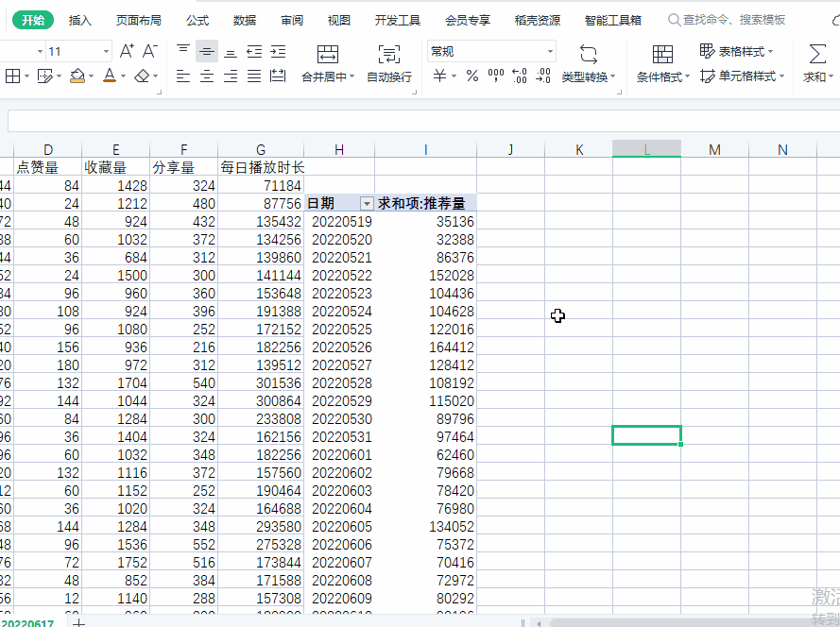Click the increase indent icon
Image resolution: width=840 pixels, height=627 pixels.
278,52
